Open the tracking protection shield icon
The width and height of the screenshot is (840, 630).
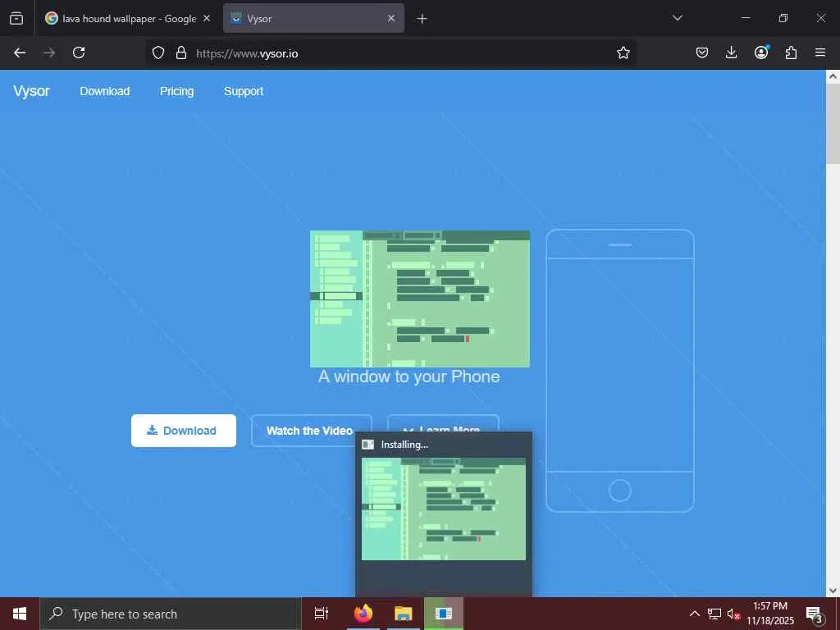coord(158,52)
